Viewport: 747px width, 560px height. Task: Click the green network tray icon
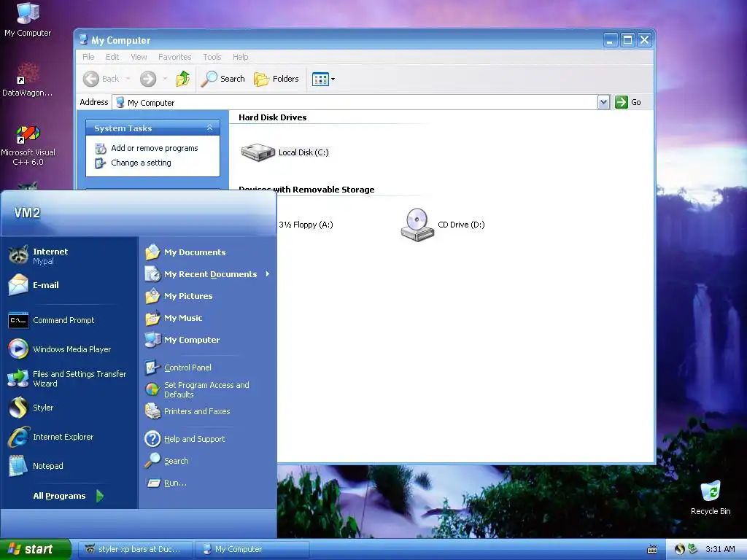pos(692,549)
